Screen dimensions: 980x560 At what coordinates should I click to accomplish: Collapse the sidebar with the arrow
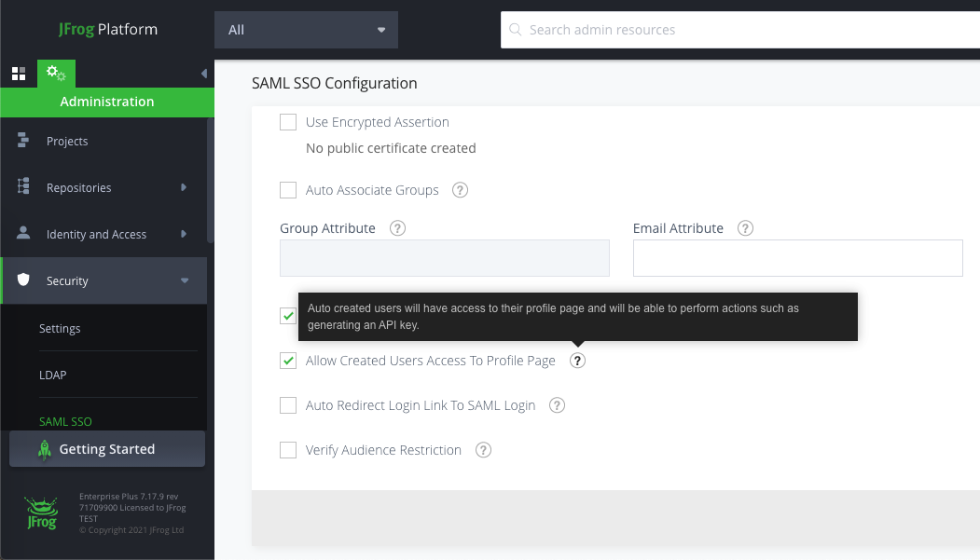[x=204, y=74]
